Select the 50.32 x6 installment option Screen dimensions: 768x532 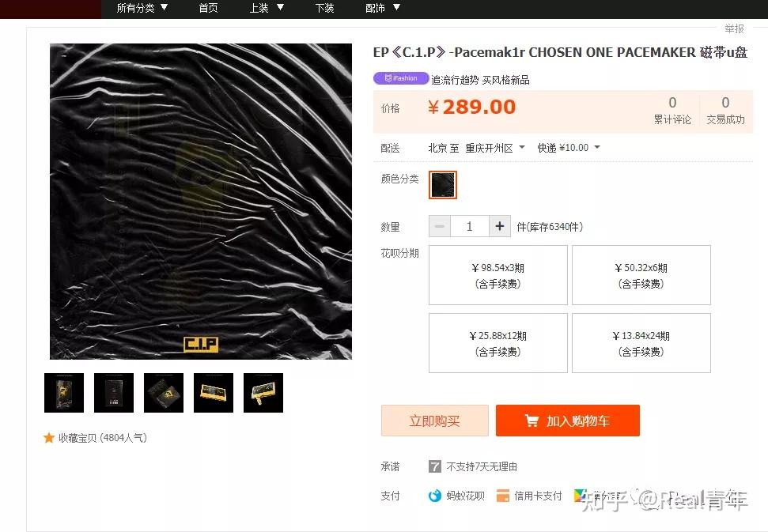[641, 275]
